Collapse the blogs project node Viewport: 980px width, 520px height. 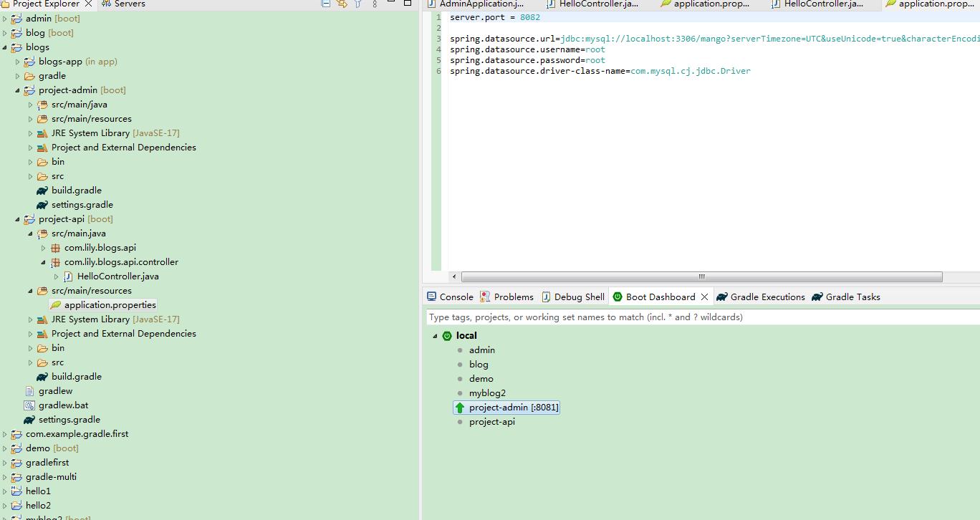pyautogui.click(x=5, y=47)
